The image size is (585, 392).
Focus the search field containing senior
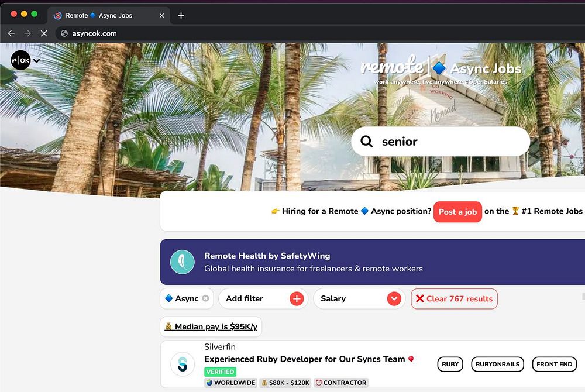[x=441, y=142]
